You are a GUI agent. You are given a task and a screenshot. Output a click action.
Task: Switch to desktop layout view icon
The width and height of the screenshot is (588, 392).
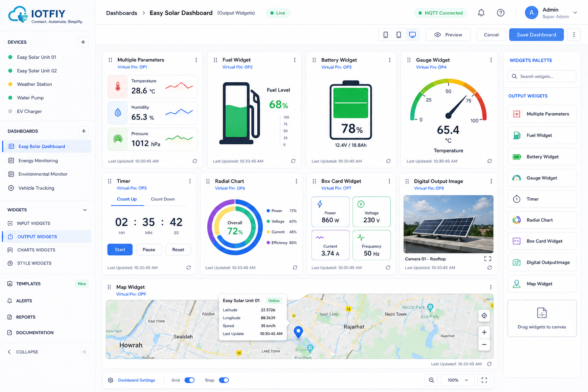click(x=412, y=35)
